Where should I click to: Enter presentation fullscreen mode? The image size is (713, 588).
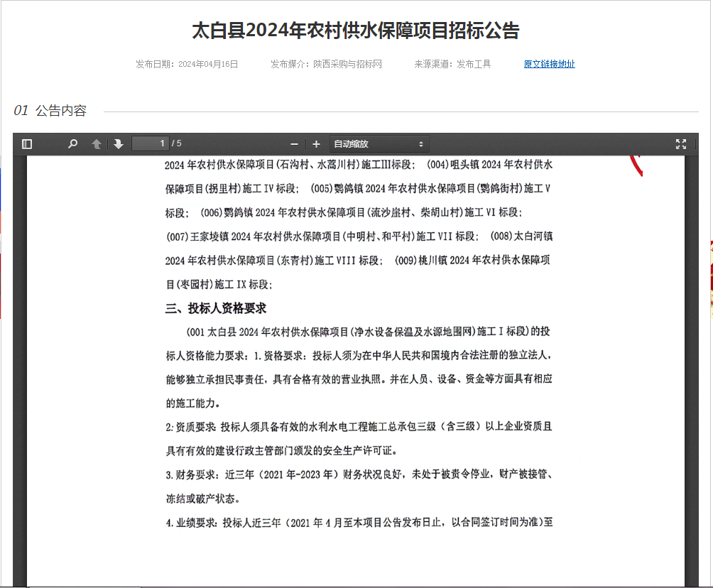click(680, 144)
